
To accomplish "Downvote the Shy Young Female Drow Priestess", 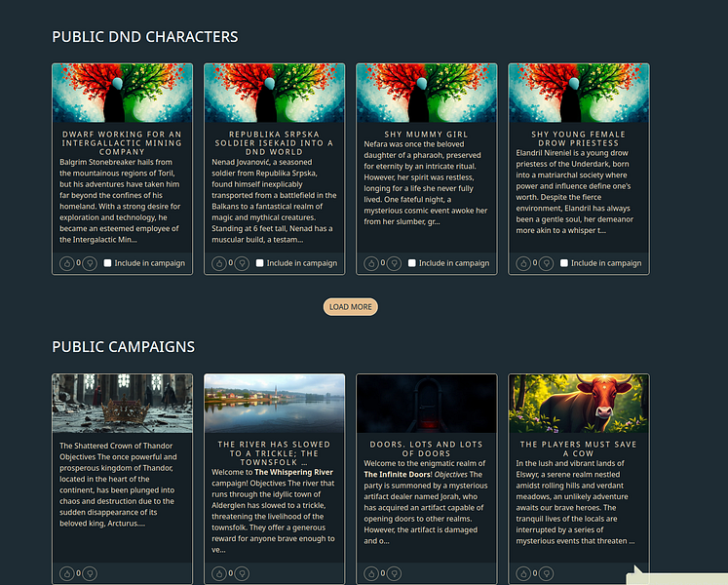I will [547, 263].
